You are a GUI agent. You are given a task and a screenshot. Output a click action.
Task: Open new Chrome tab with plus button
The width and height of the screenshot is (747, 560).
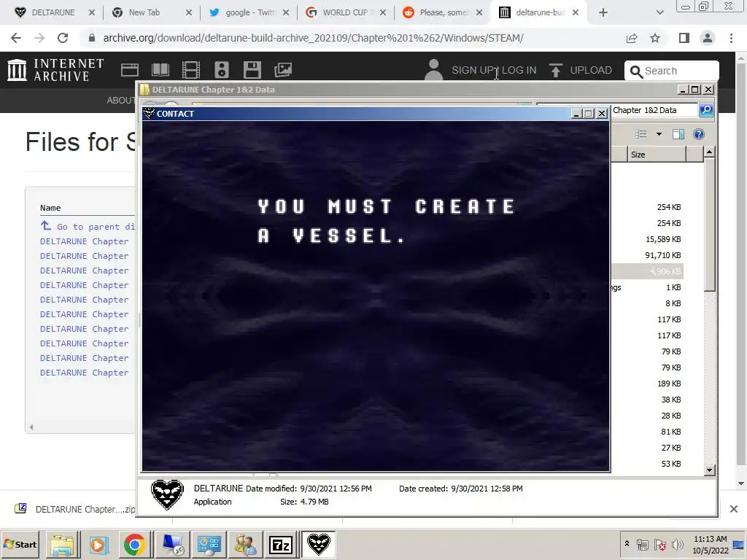pos(603,13)
